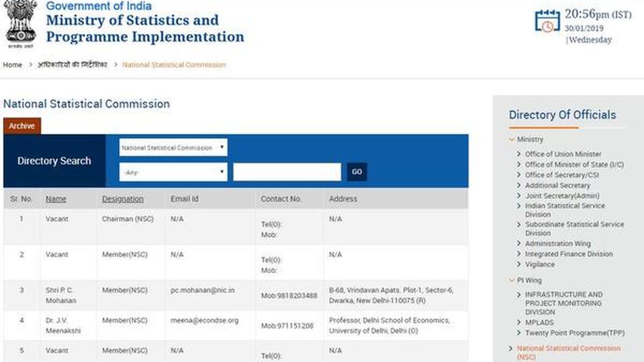
Task: Open the Home breadcrumb menu item
Action: coord(12,64)
